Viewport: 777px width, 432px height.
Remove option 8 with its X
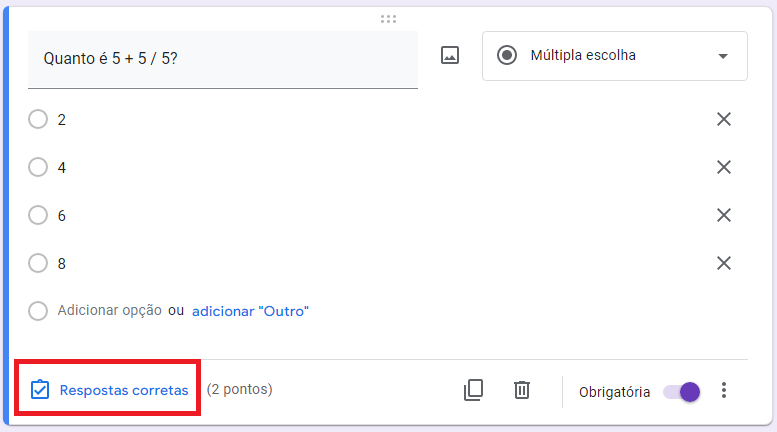point(724,264)
